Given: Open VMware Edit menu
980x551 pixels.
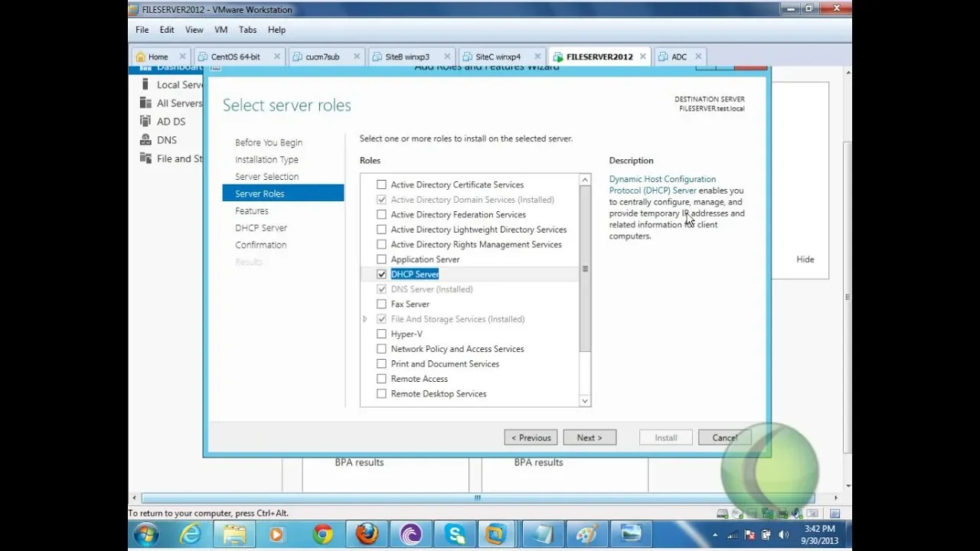Looking at the screenshot, I should pos(167,30).
